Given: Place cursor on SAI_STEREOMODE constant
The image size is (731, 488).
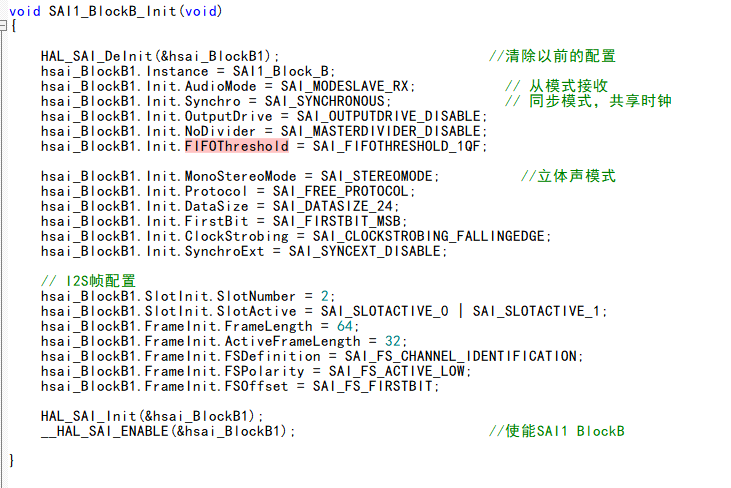Looking at the screenshot, I should click(x=380, y=176).
